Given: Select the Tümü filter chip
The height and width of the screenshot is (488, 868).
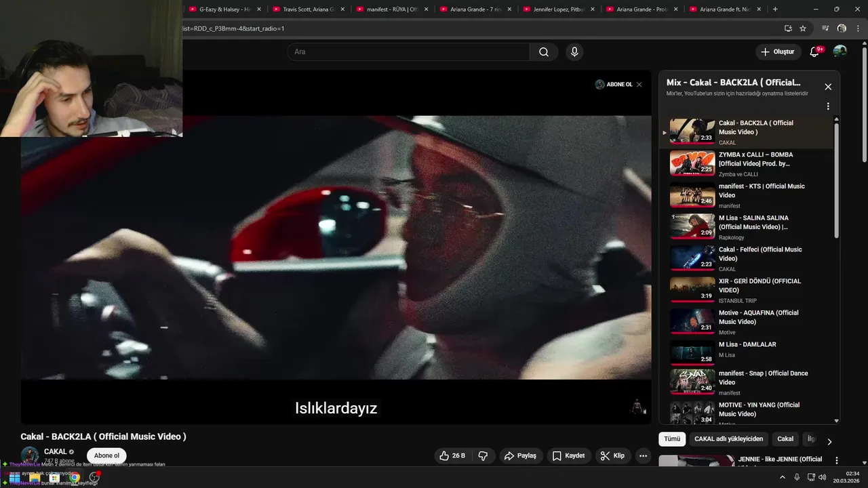Looking at the screenshot, I should click(672, 439).
